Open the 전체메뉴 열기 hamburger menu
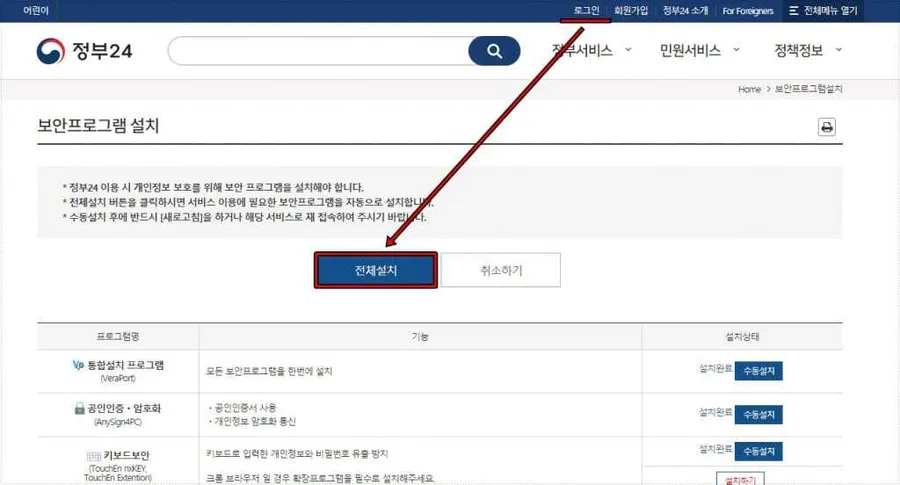The image size is (900, 485). click(823, 10)
